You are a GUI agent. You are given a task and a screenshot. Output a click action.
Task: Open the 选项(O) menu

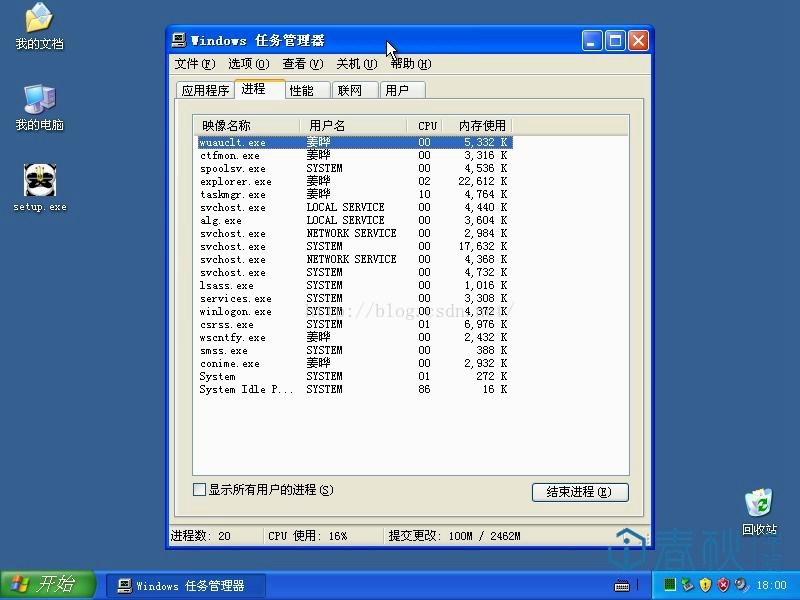click(x=248, y=64)
